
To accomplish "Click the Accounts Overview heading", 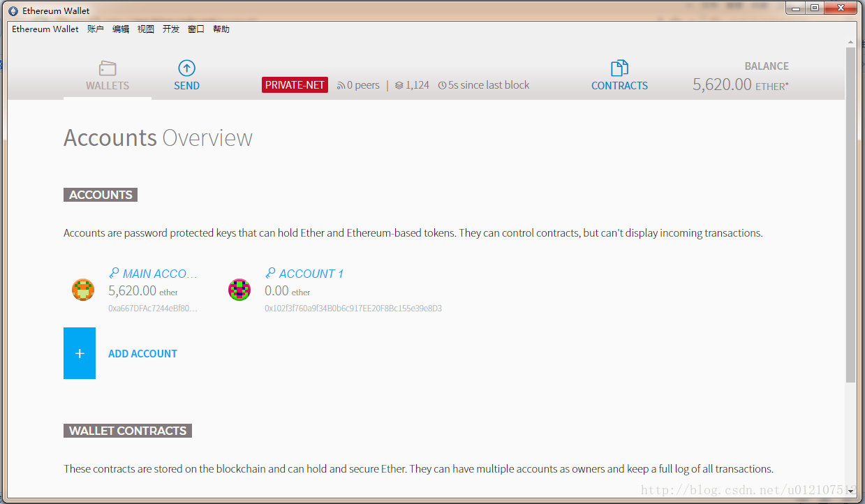I will pos(158,138).
